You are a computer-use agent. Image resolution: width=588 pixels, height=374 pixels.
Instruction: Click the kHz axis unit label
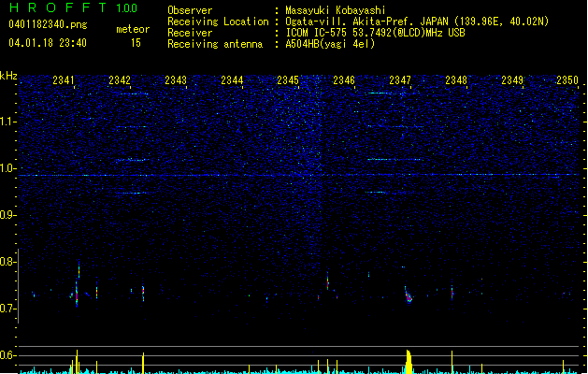(x=8, y=76)
